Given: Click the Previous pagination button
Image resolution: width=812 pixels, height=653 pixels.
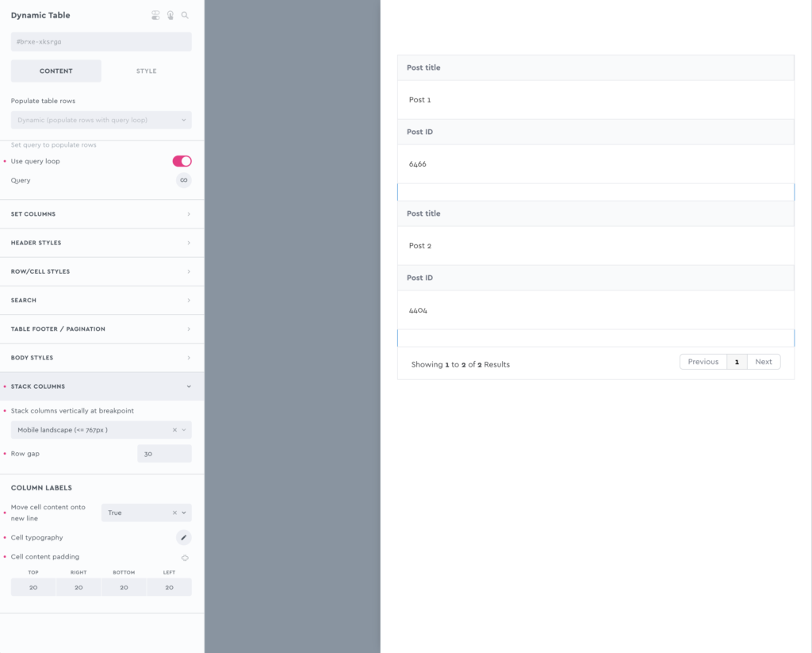Looking at the screenshot, I should coord(703,362).
